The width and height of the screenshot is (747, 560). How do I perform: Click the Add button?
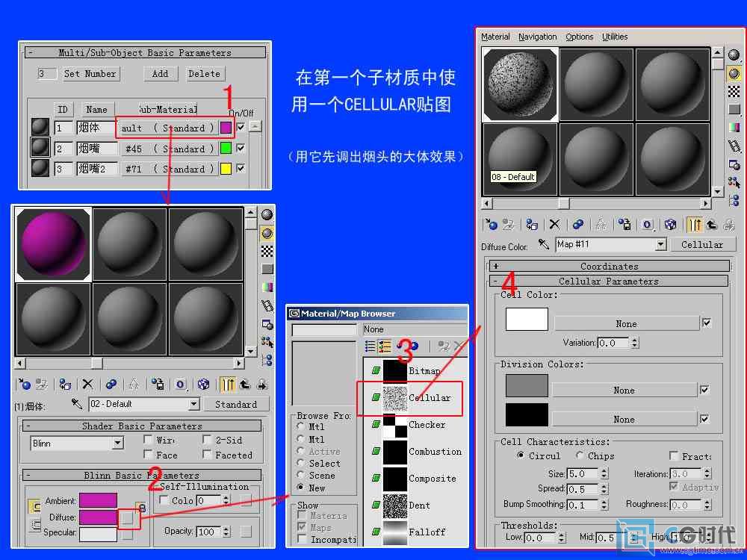[160, 74]
